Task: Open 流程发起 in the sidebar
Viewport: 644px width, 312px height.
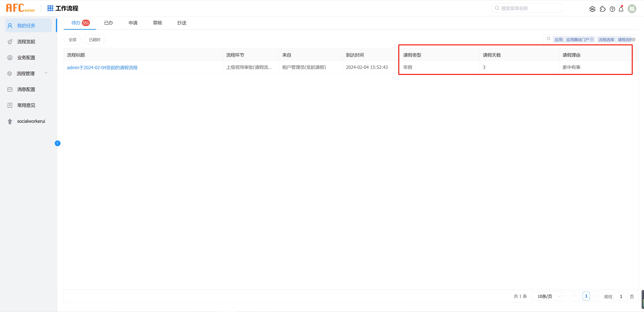Action: [26, 41]
